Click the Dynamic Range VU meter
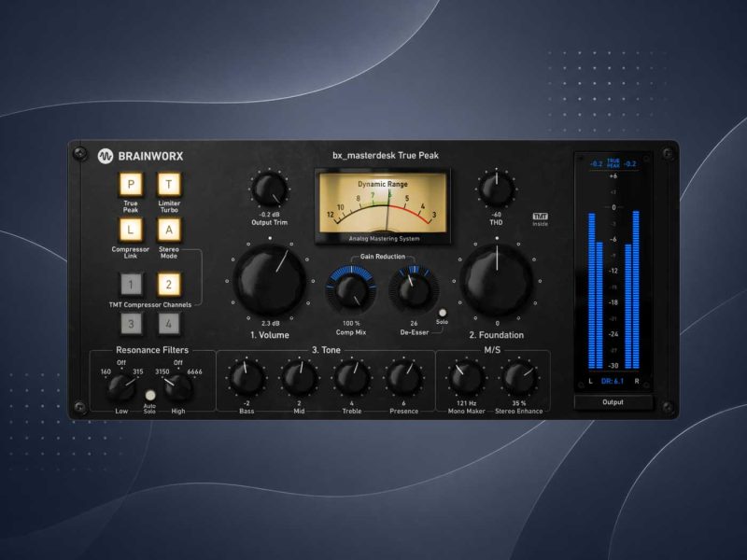This screenshot has height=560, width=747. pyautogui.click(x=383, y=206)
